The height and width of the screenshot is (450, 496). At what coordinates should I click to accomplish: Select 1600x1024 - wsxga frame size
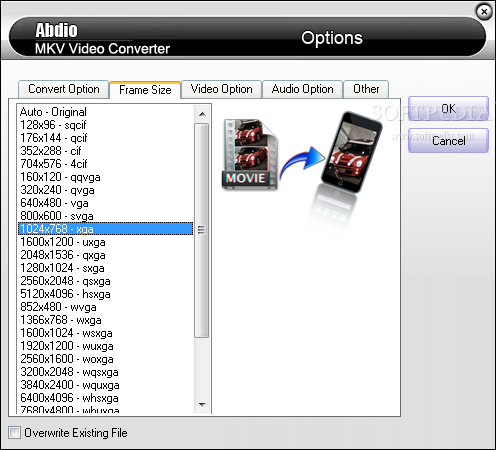pos(105,333)
